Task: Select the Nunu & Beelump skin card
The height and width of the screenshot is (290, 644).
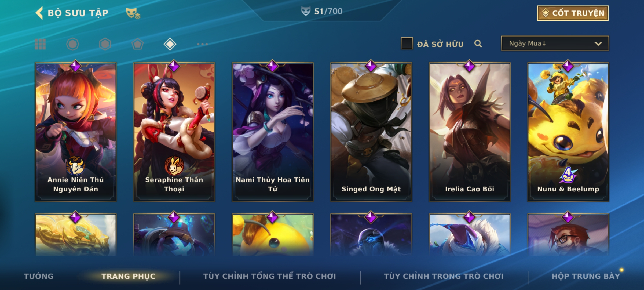Action: (x=568, y=132)
